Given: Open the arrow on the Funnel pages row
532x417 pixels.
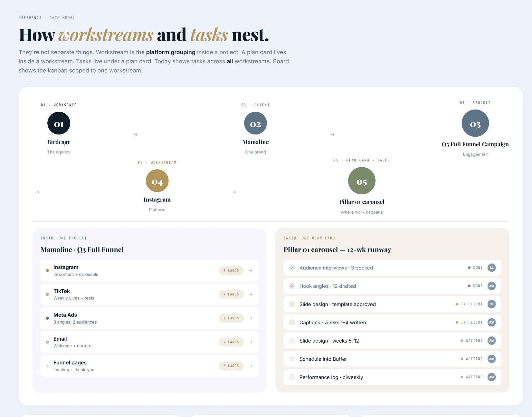Looking at the screenshot, I should tap(251, 366).
